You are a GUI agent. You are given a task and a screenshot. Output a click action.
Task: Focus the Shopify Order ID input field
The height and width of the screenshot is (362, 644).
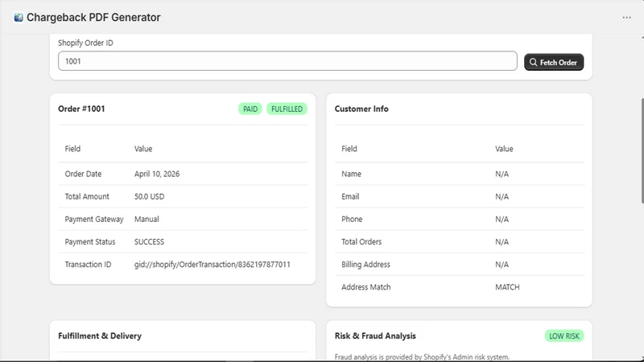pyautogui.click(x=287, y=61)
